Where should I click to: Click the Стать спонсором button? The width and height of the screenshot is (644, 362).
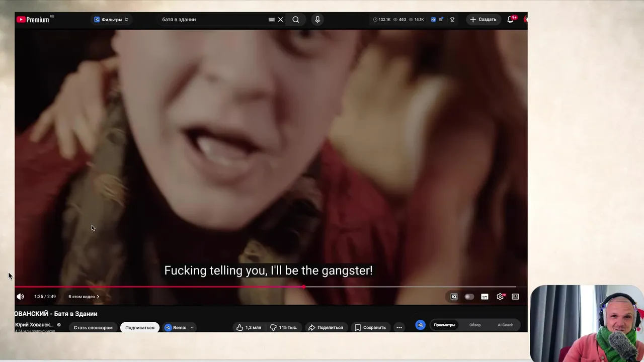click(x=93, y=328)
